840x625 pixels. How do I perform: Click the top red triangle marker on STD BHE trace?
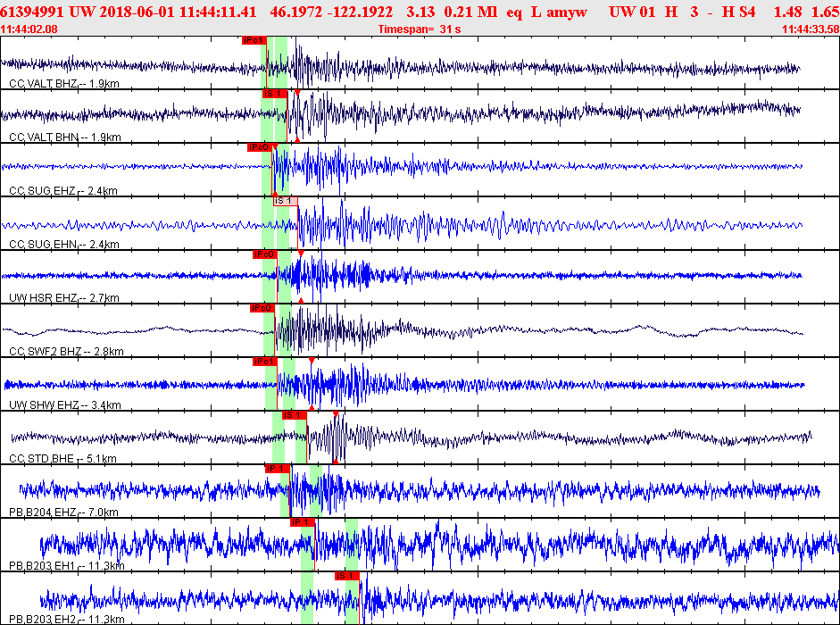click(336, 414)
